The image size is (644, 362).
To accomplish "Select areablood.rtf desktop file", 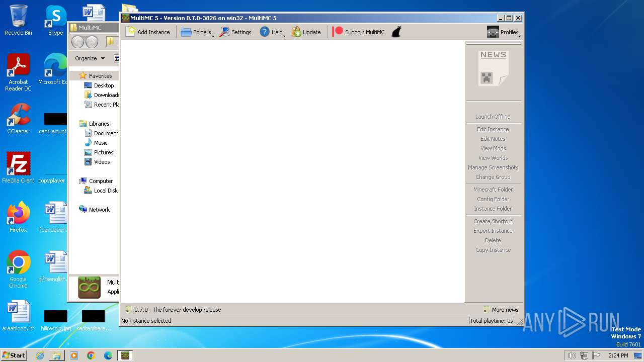I will click(18, 316).
